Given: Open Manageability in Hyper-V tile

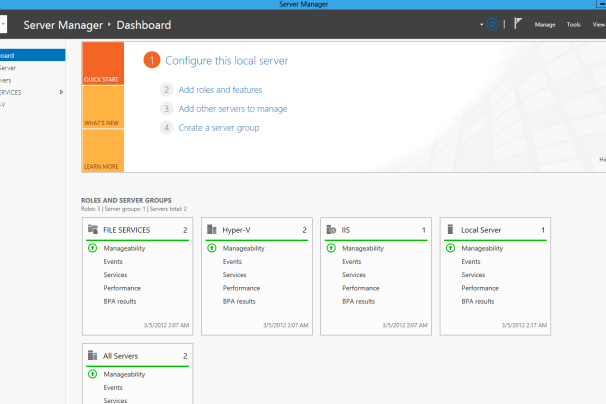Looking at the screenshot, I should (x=243, y=248).
